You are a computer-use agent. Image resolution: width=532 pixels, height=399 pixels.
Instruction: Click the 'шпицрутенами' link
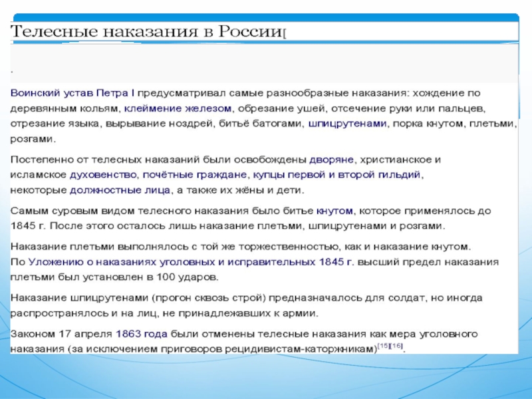(347, 124)
